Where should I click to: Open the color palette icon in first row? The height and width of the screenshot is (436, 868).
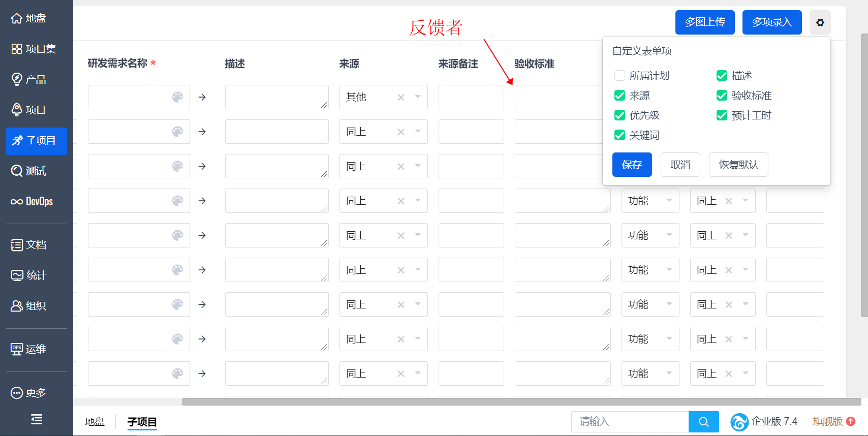[x=177, y=97]
